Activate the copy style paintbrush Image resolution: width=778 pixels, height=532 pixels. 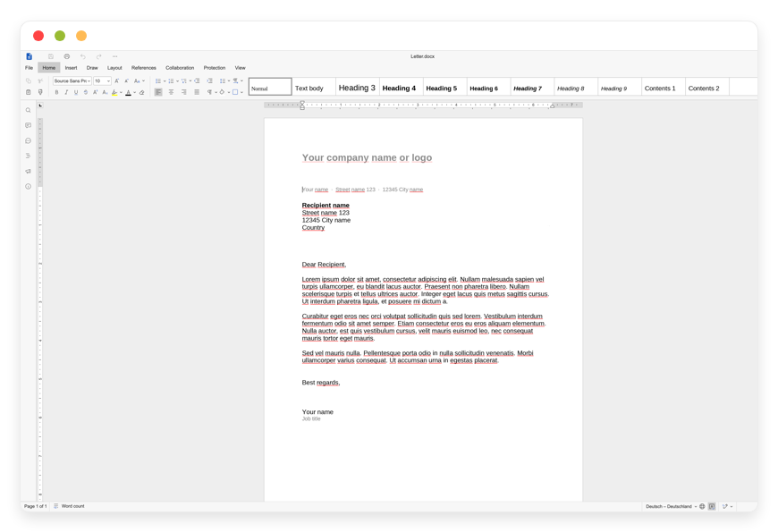point(40,92)
